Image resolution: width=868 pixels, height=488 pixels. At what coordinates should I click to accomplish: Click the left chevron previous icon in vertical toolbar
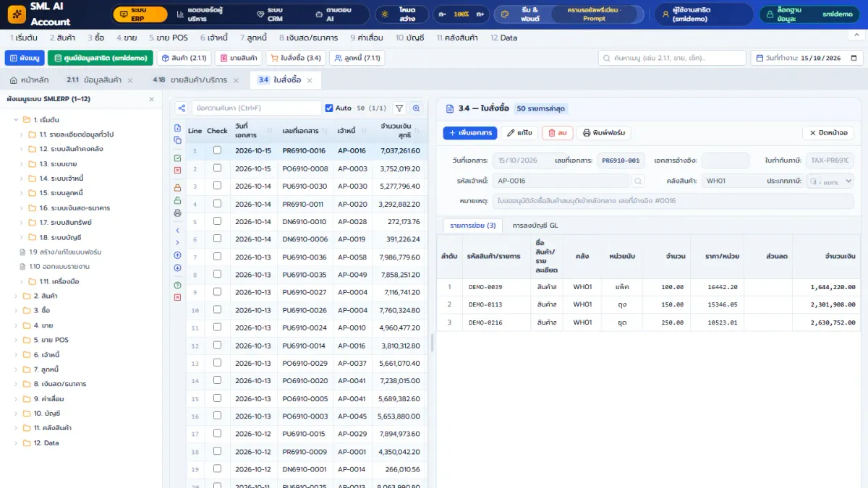(178, 231)
